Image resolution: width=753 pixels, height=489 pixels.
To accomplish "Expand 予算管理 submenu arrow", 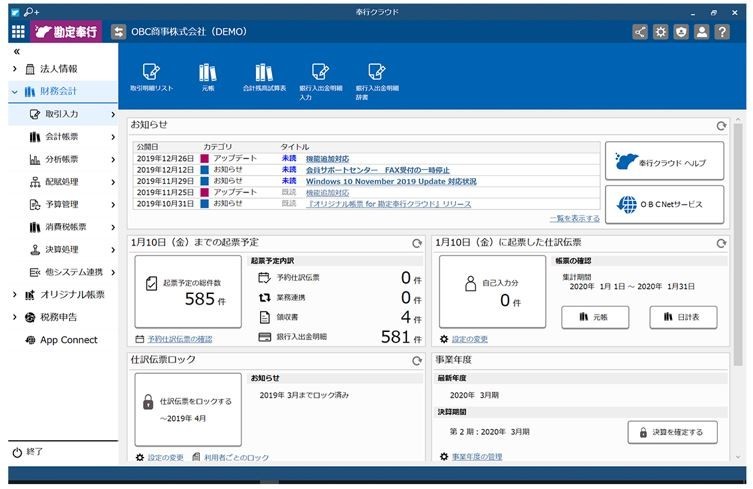I will coord(113,205).
